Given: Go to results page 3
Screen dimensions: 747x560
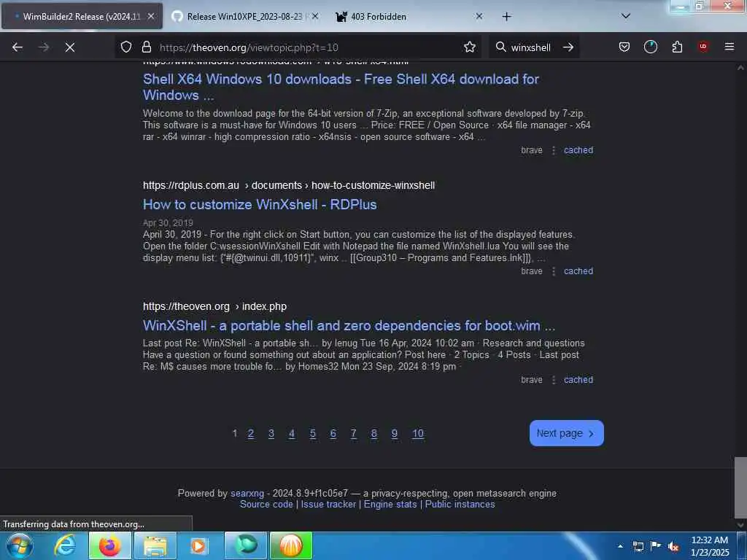Looking at the screenshot, I should (x=271, y=433).
